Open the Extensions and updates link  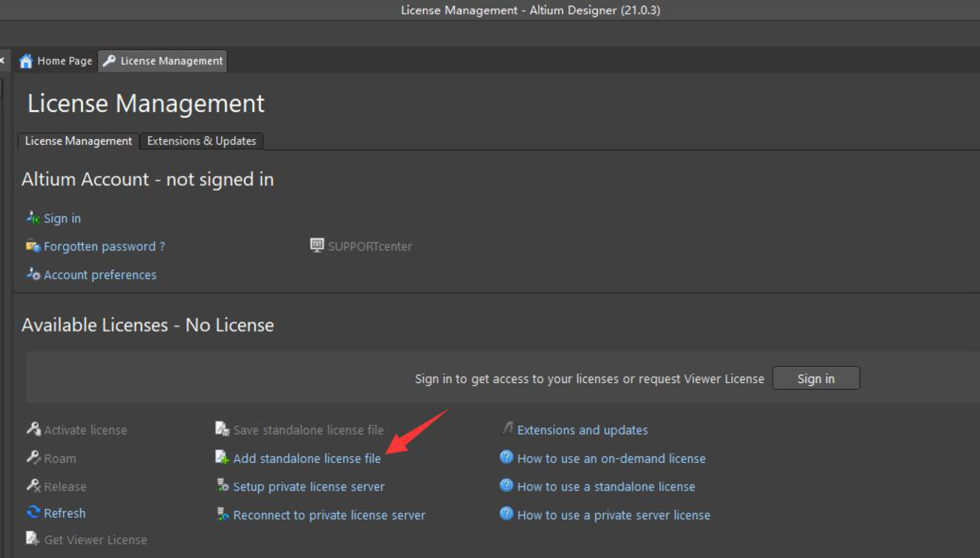pos(582,430)
